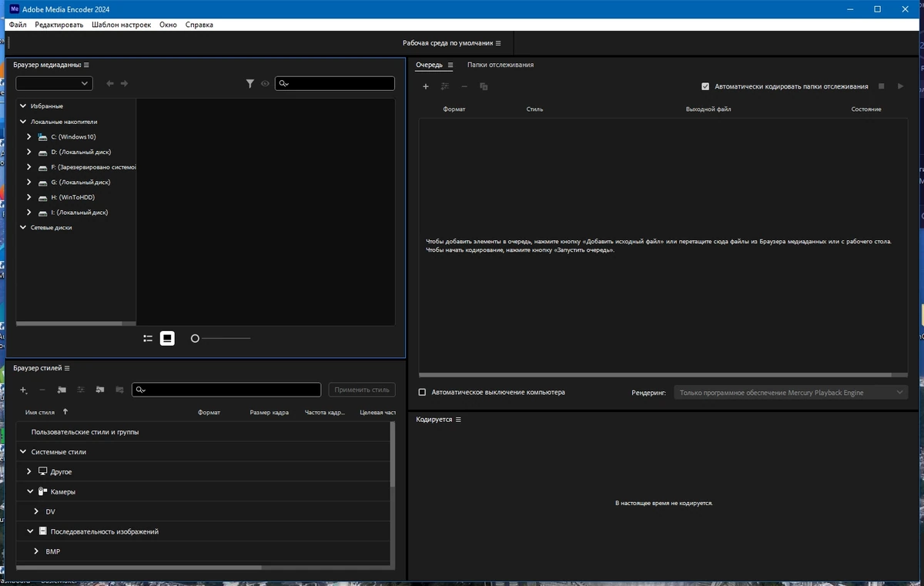Viewport: 924px width, 586px height.
Task: Click the Style Browser search field
Action: coord(226,390)
